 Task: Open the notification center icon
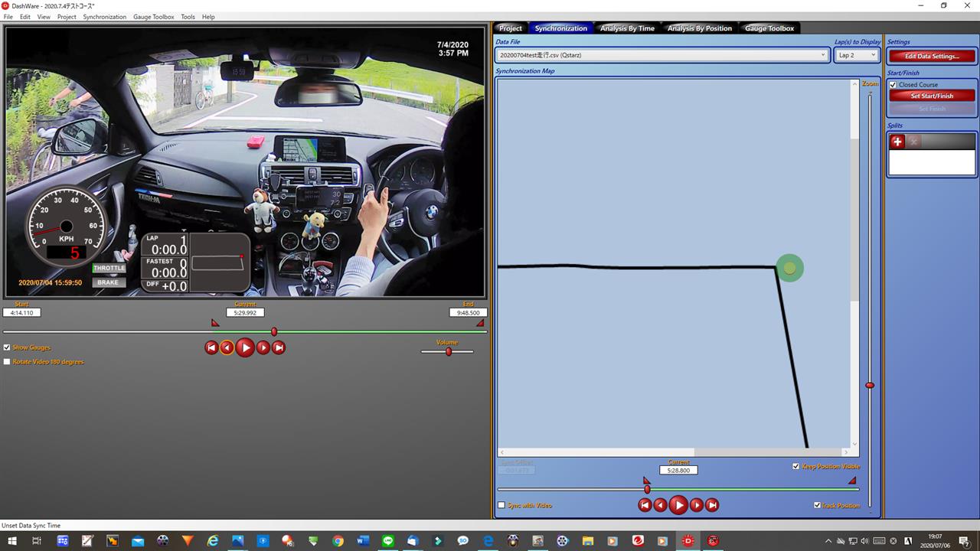(x=964, y=540)
